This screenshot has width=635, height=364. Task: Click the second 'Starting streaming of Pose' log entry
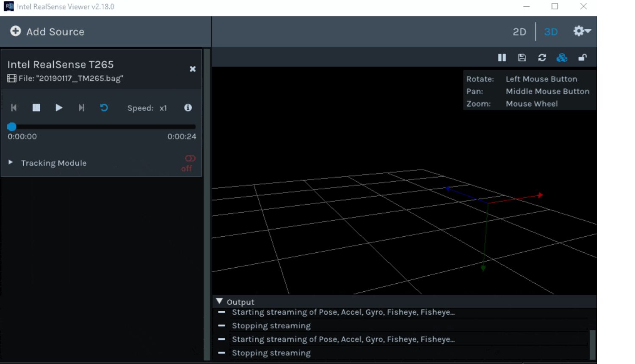(343, 339)
